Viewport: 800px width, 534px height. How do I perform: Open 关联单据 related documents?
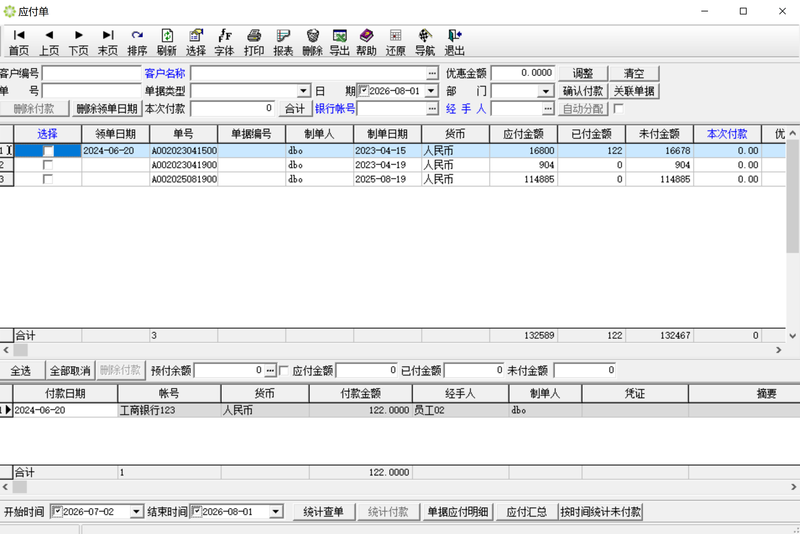[x=634, y=91]
